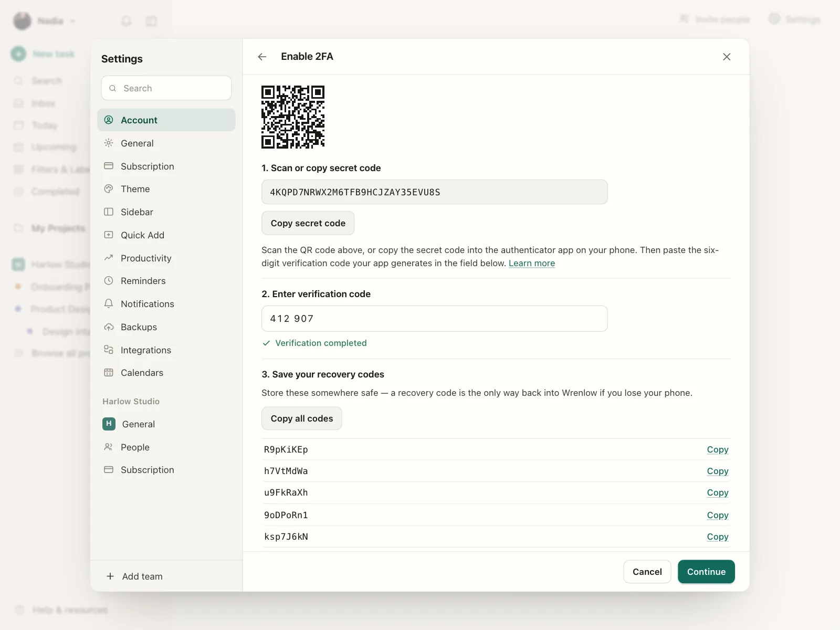Click the plus icon beside Add team
This screenshot has width=840, height=630.
pyautogui.click(x=110, y=576)
